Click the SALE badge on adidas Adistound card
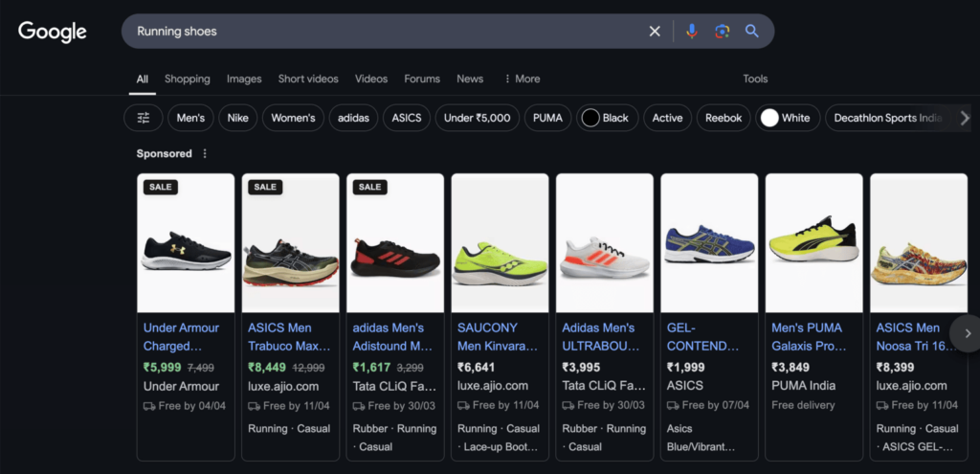Viewport: 980px width, 474px height. 370,187
